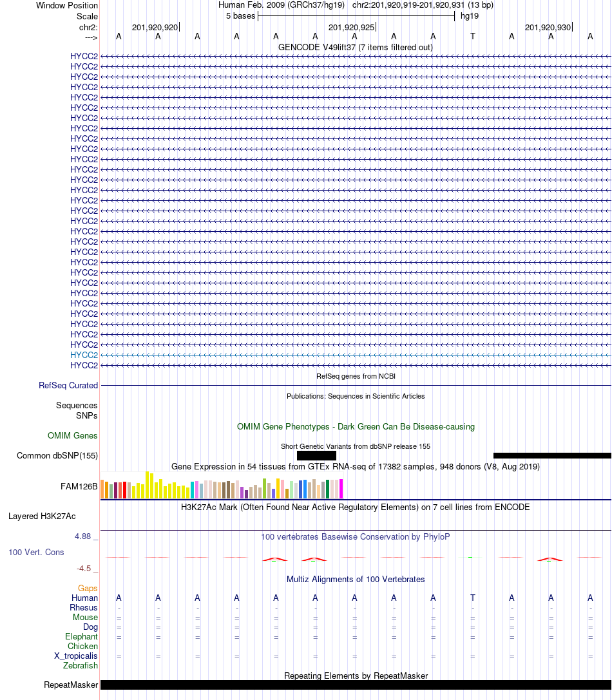Image resolution: width=612 pixels, height=700 pixels.
Task: Click the Scale label
Action: pyautogui.click(x=87, y=17)
